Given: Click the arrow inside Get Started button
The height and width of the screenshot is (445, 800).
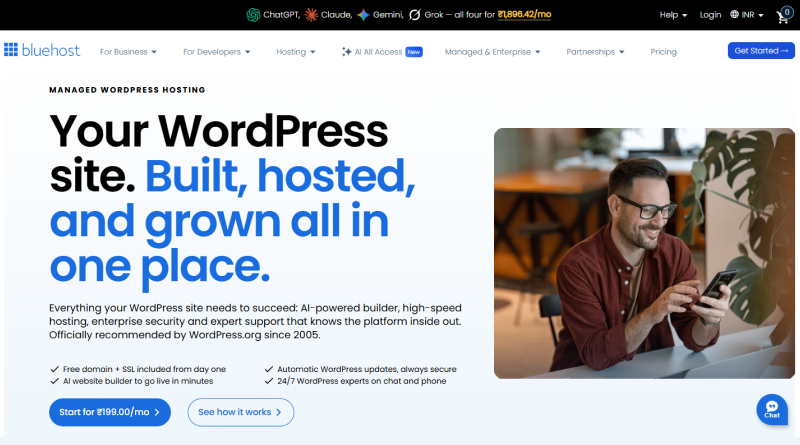Looking at the screenshot, I should tap(785, 51).
